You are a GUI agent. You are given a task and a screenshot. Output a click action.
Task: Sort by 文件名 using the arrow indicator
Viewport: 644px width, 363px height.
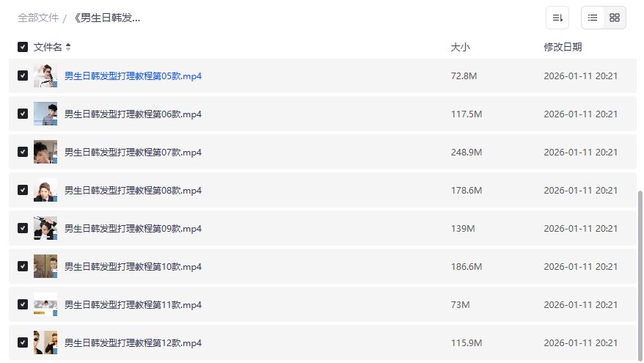coord(68,47)
